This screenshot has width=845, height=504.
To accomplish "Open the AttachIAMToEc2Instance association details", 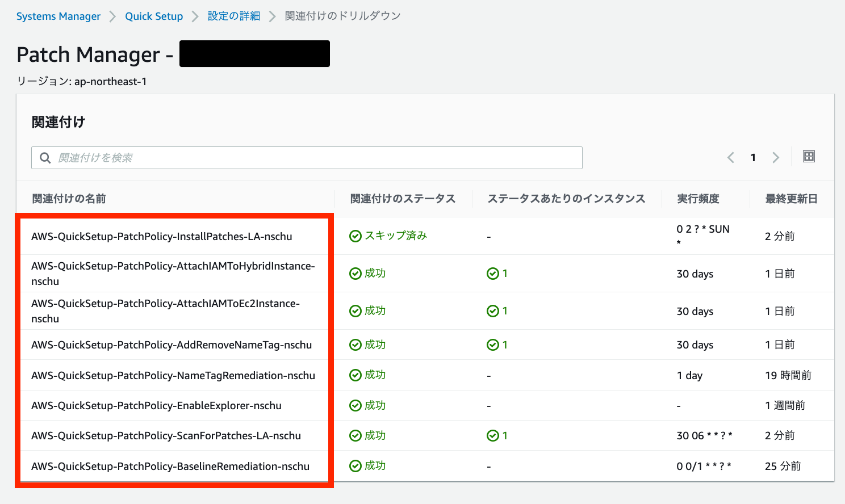I will [165, 310].
